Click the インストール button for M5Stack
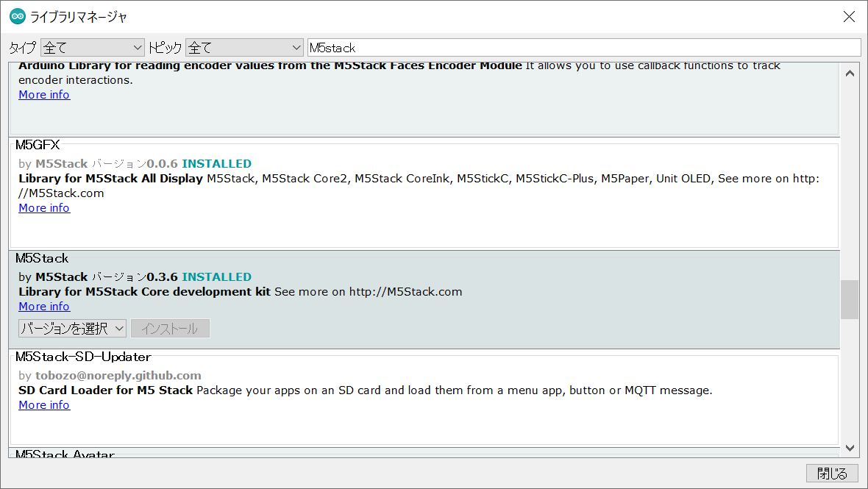 point(170,329)
